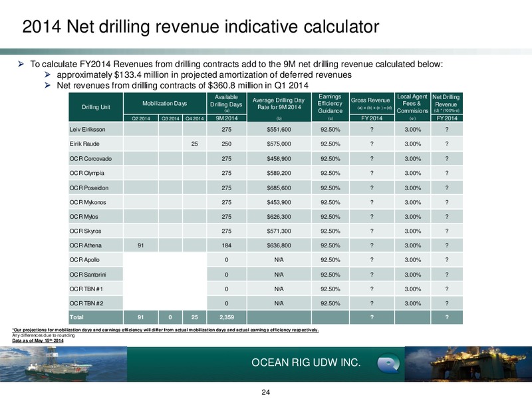
Task: Select the "Leiv Eiriksson" row label
Action: point(88,129)
